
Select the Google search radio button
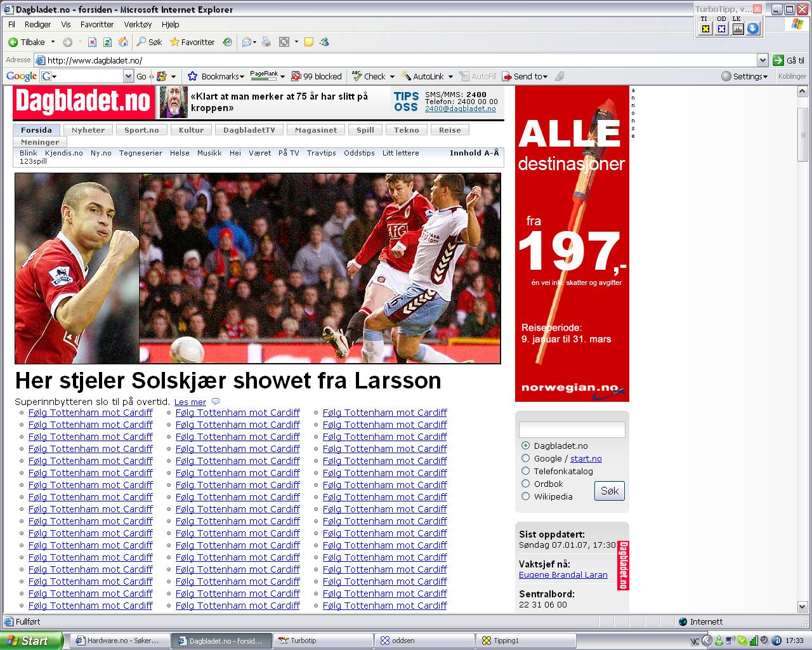[525, 458]
